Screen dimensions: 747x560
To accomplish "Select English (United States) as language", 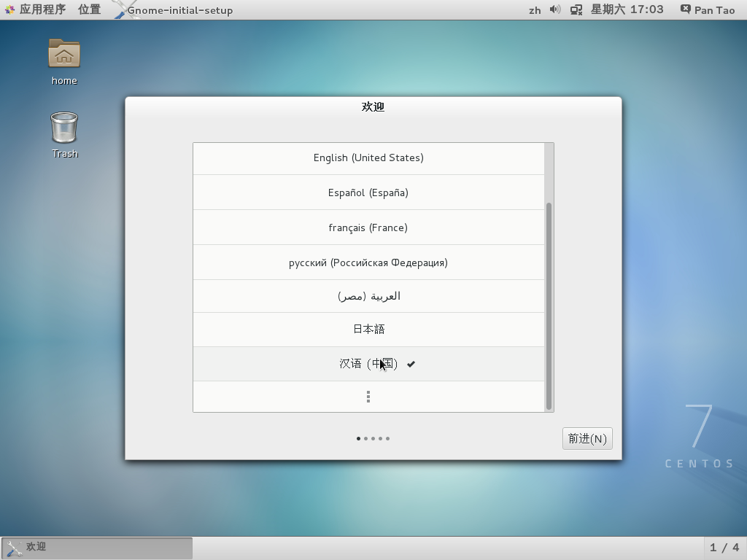I will coord(368,157).
